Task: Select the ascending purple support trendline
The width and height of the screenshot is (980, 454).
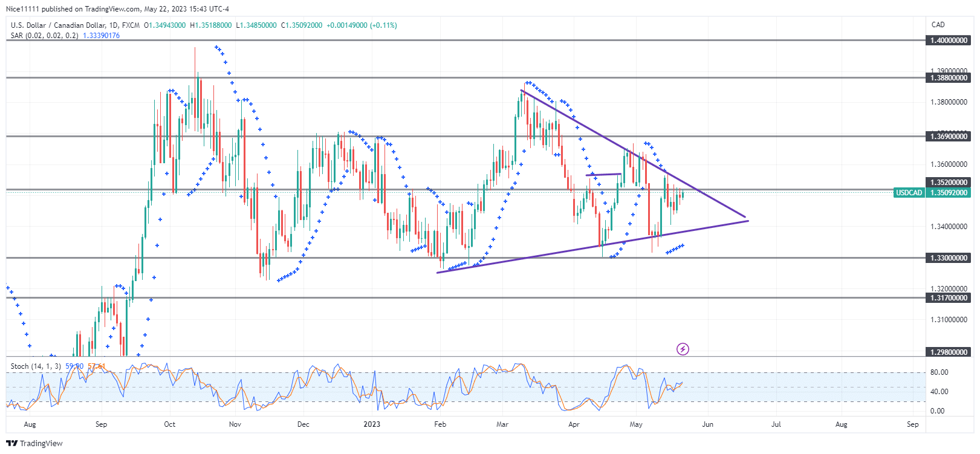Action: coord(592,247)
